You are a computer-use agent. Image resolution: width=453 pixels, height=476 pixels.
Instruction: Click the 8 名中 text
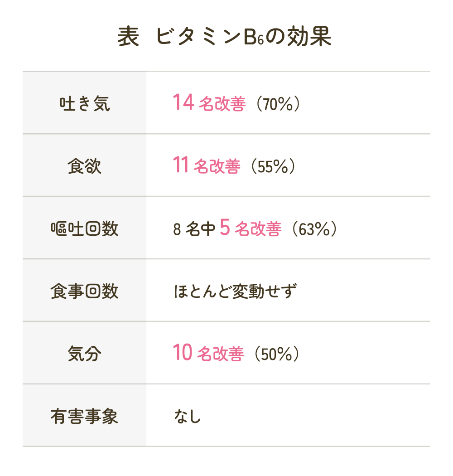click(x=194, y=229)
